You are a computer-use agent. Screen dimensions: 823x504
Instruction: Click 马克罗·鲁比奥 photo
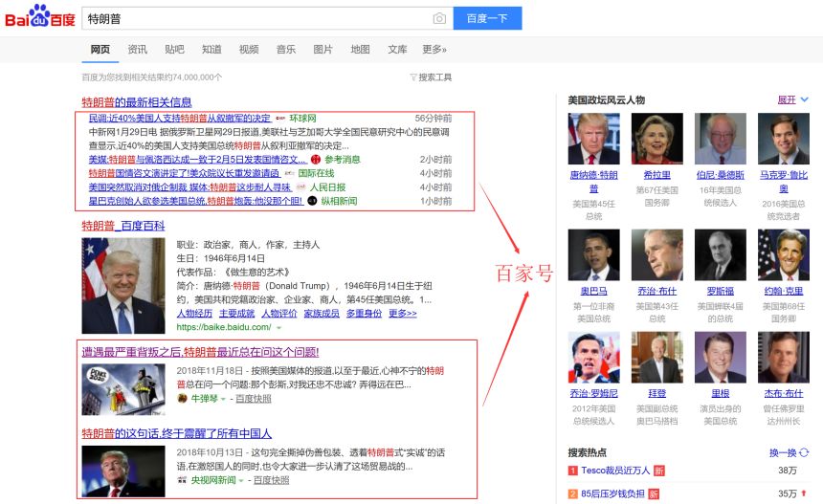(784, 139)
